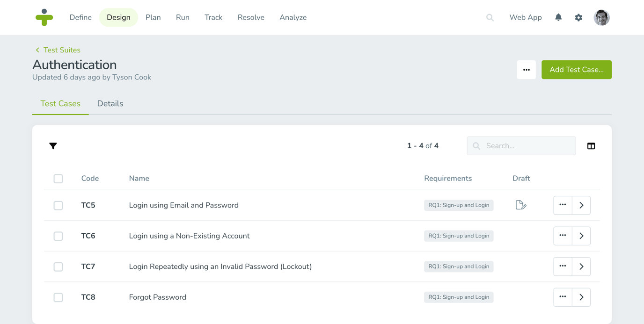Click the column settings icon
Screen dimensions: 644x324
click(x=591, y=145)
